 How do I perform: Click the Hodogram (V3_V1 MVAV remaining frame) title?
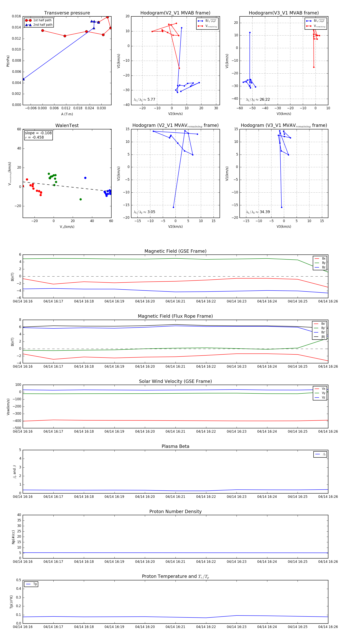point(284,125)
